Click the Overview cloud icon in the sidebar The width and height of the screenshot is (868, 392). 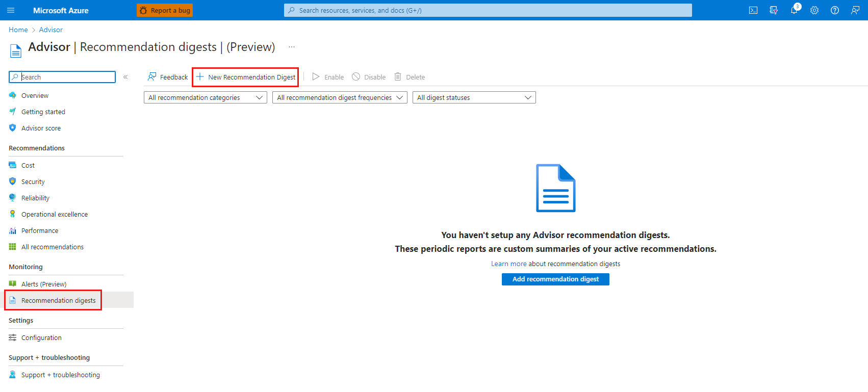tap(13, 95)
